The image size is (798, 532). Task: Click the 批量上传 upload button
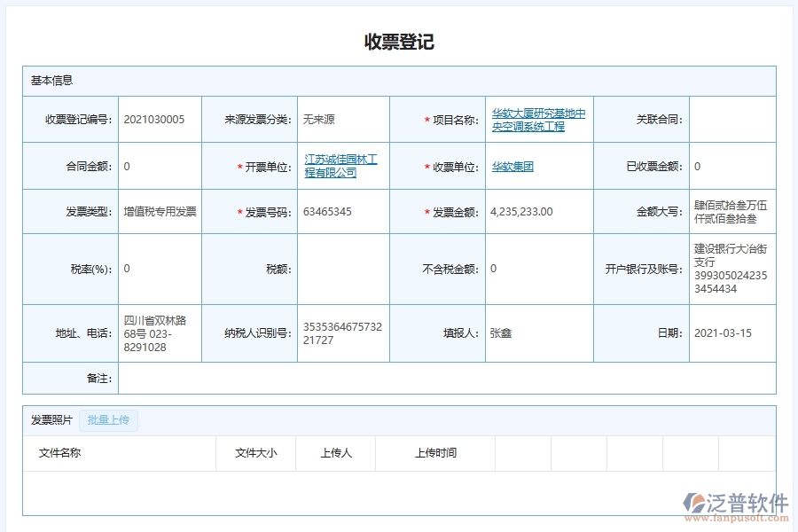pyautogui.click(x=108, y=420)
